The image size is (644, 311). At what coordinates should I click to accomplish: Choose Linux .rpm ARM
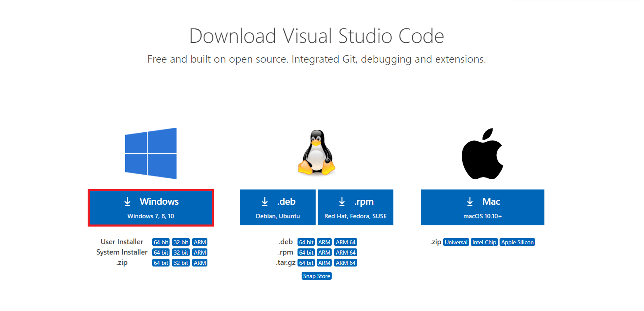point(324,253)
